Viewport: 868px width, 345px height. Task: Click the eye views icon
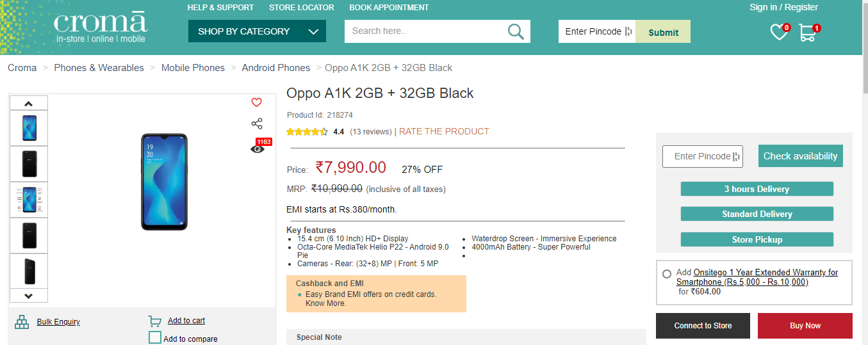[x=257, y=149]
